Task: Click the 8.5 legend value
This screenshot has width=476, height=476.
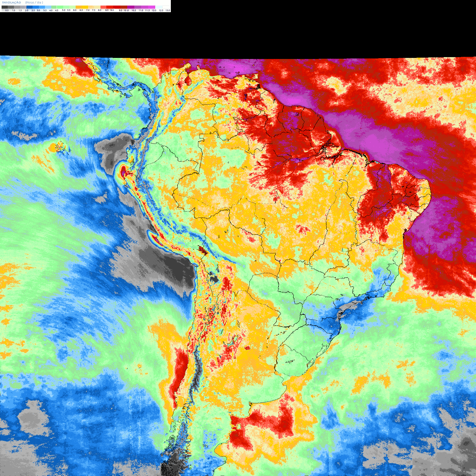Action: 107,10
